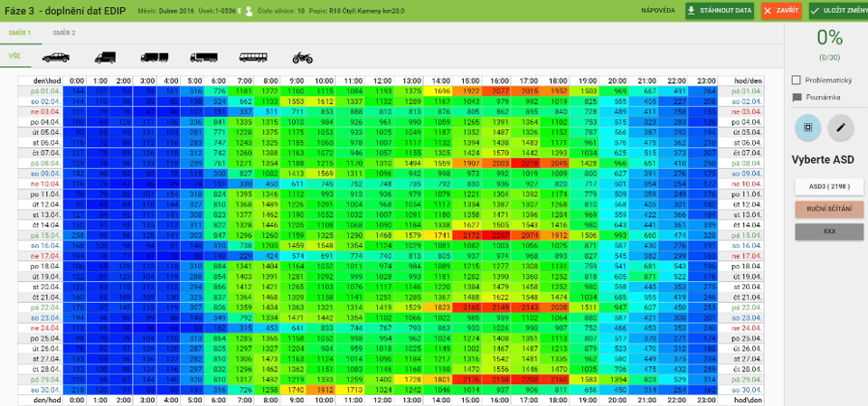Activate the blue selection tool button
The image size is (868, 406).
tap(807, 127)
